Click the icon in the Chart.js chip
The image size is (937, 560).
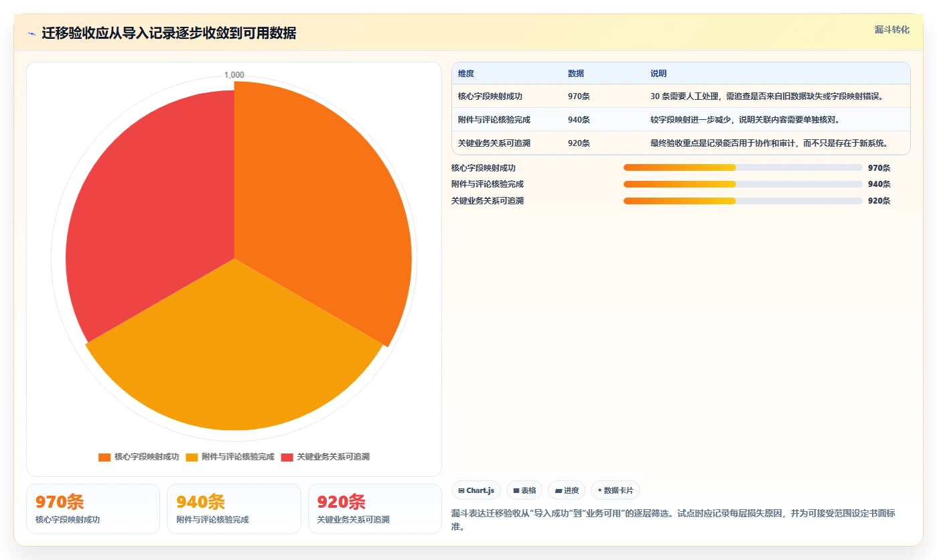461,491
